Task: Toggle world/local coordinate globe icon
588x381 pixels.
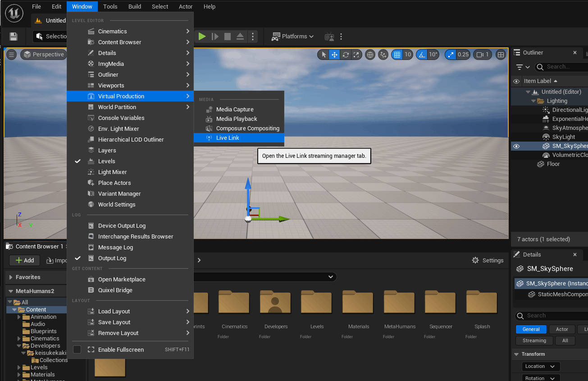Action: [x=370, y=55]
